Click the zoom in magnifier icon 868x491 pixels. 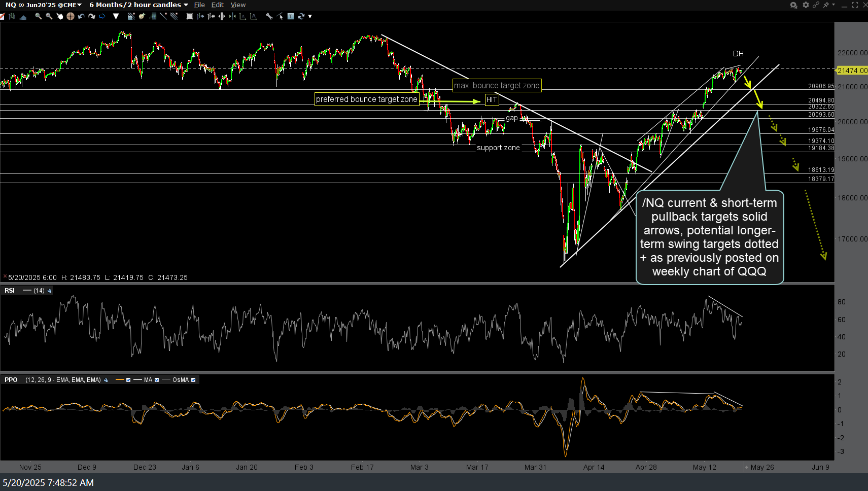coord(38,16)
